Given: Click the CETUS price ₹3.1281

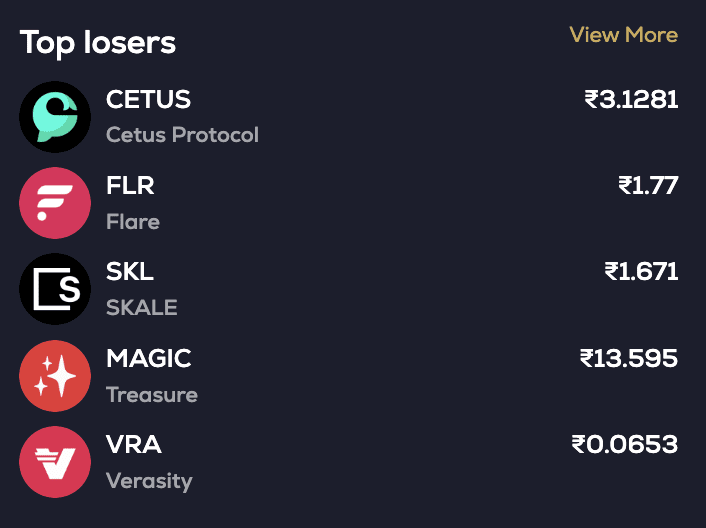Looking at the screenshot, I should point(631,100).
